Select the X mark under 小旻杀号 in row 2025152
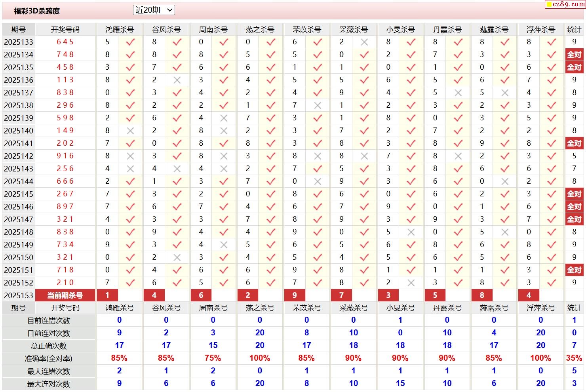 click(411, 283)
